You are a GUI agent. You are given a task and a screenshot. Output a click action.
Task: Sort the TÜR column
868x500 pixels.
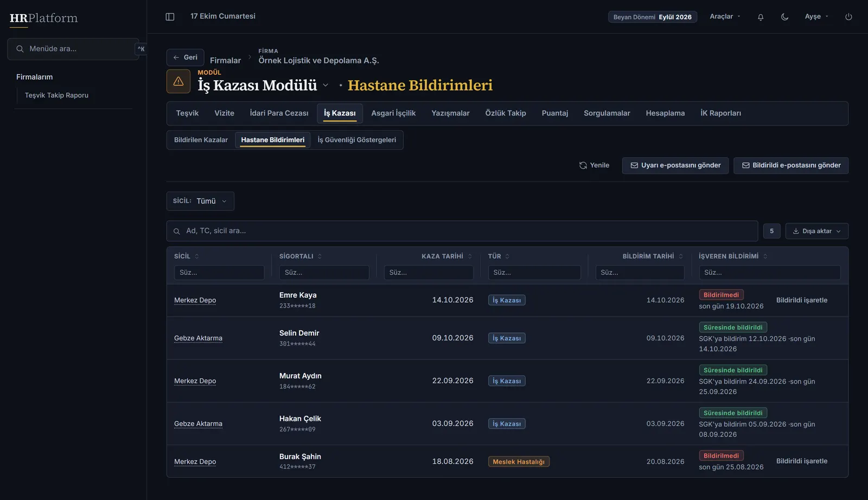click(x=507, y=257)
